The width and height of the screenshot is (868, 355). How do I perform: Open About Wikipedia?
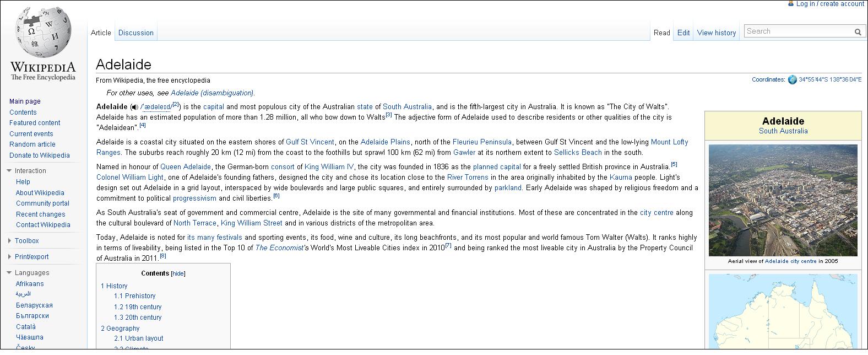tap(40, 193)
